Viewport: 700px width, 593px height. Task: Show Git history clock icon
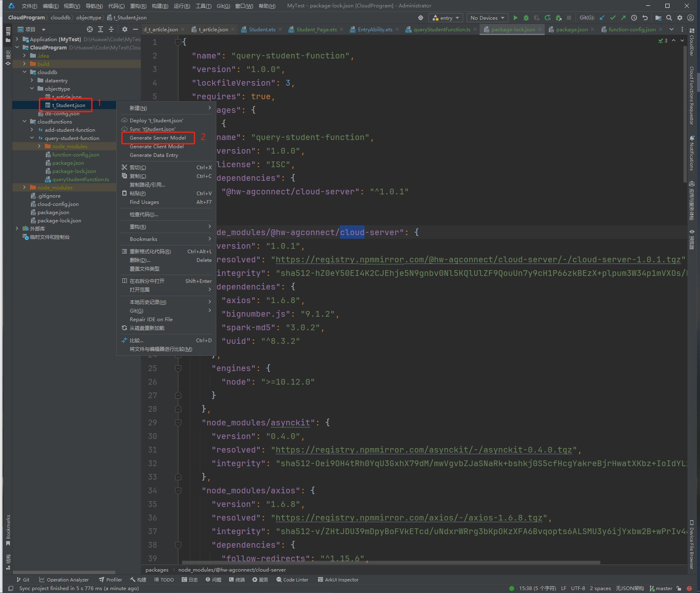coord(634,18)
